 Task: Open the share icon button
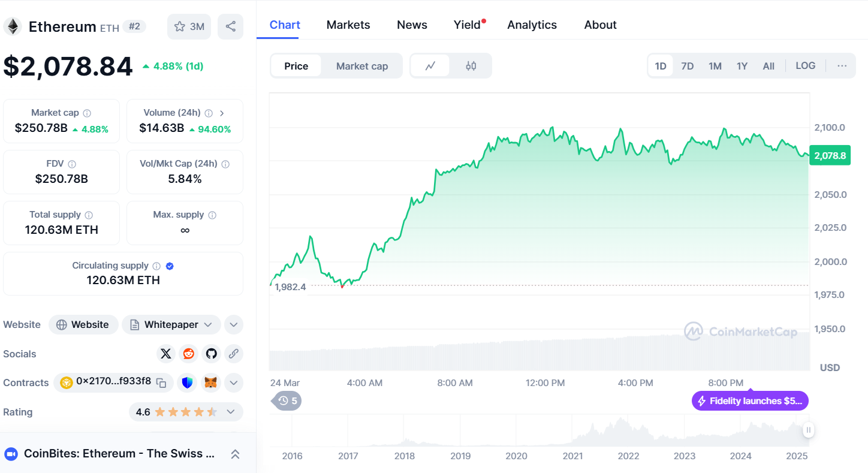tap(230, 26)
